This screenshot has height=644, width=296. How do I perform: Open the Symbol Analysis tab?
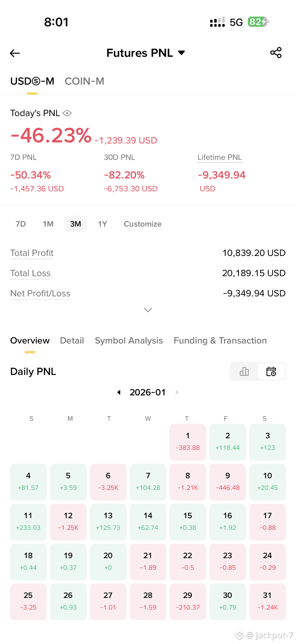(x=129, y=341)
